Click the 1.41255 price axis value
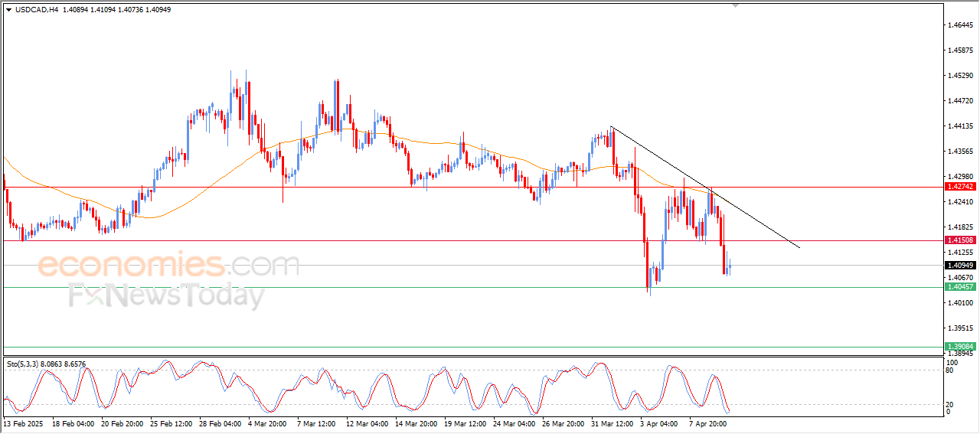 tap(961, 253)
